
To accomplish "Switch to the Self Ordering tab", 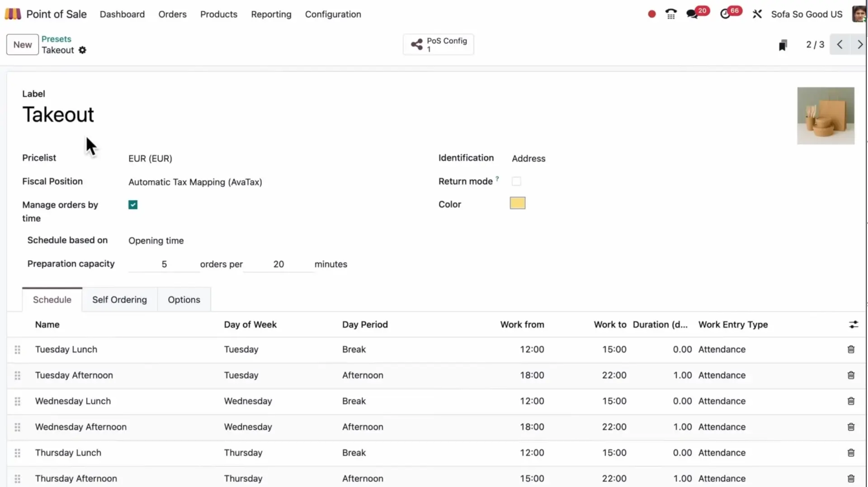I will [119, 299].
